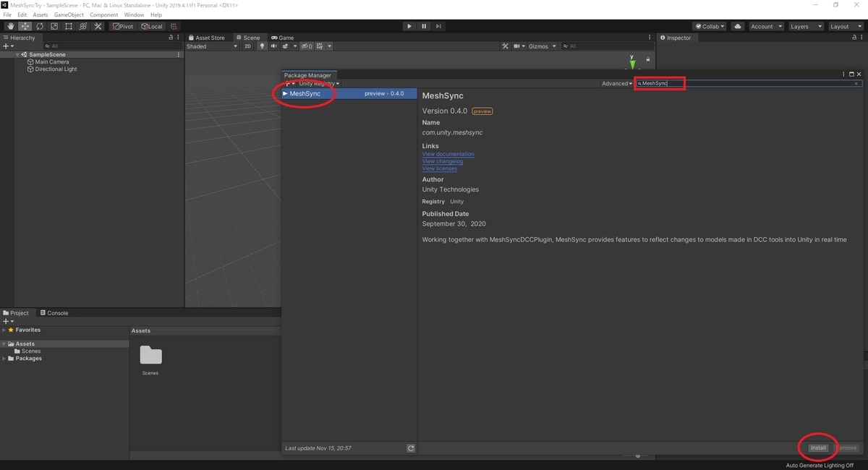Viewport: 868px width, 470px height.
Task: Open the Assets menu
Action: pos(41,14)
